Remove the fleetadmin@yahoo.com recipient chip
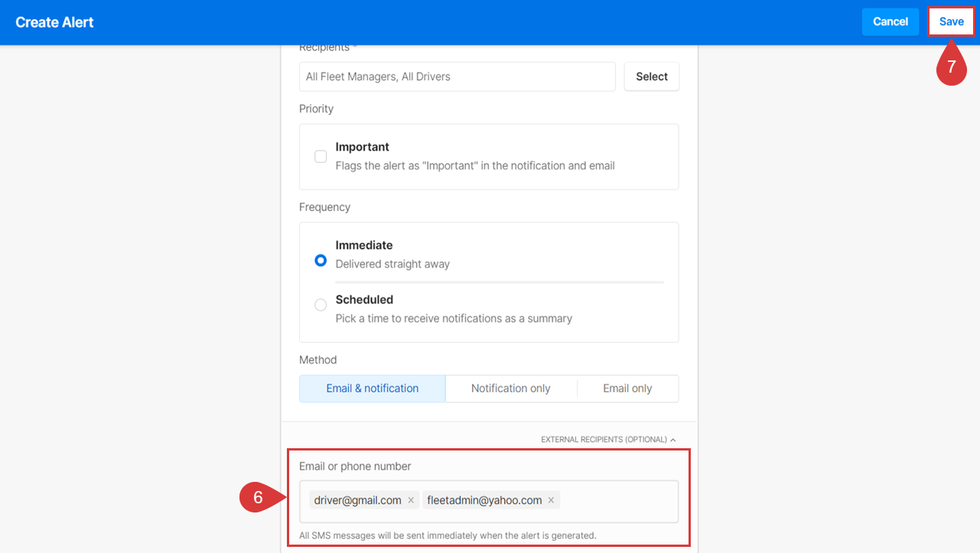 (551, 500)
